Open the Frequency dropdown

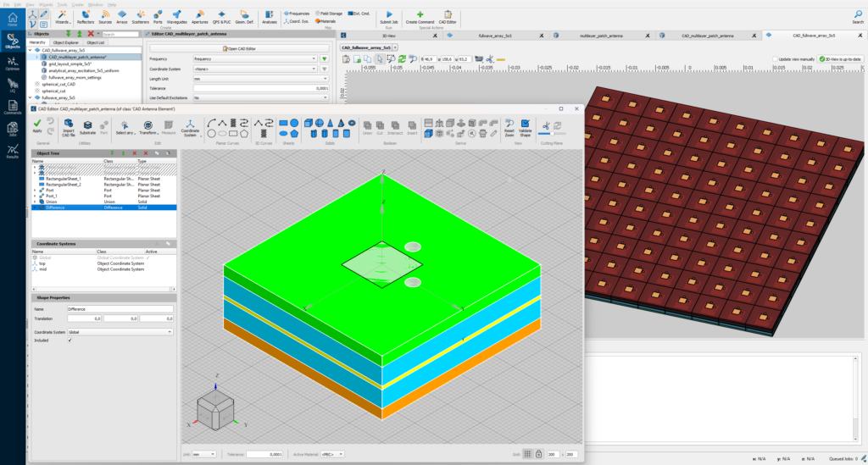[x=255, y=58]
